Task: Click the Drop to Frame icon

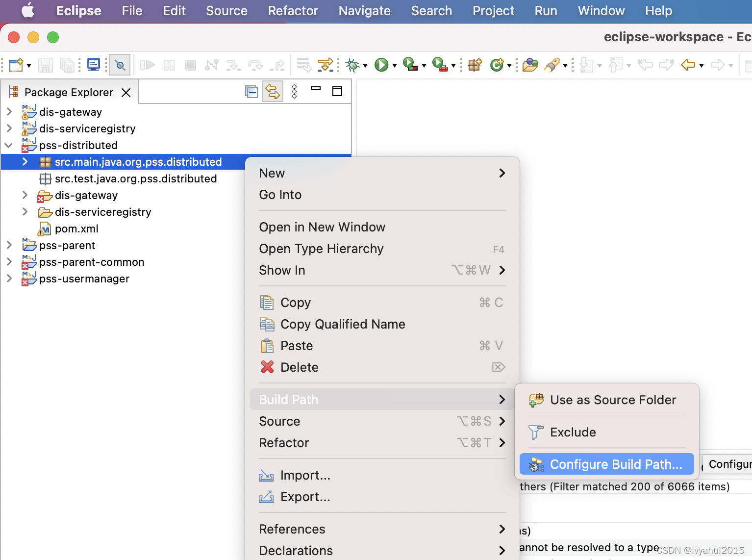Action: pos(304,65)
